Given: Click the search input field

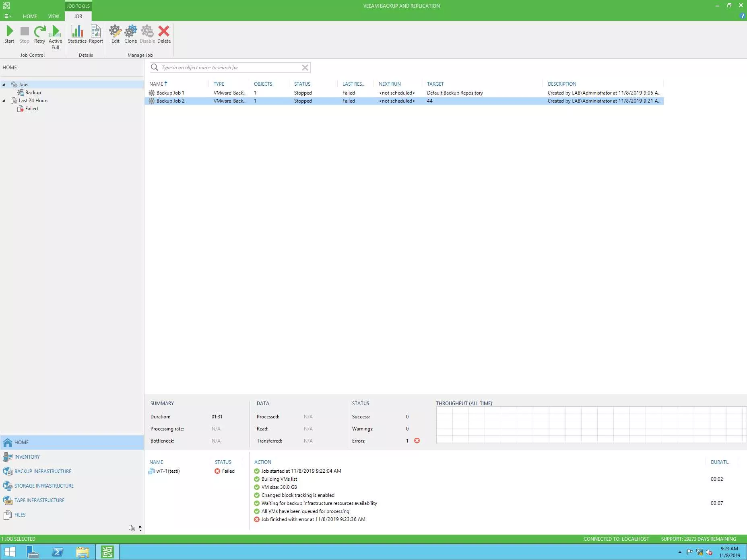Looking at the screenshot, I should click(x=230, y=68).
